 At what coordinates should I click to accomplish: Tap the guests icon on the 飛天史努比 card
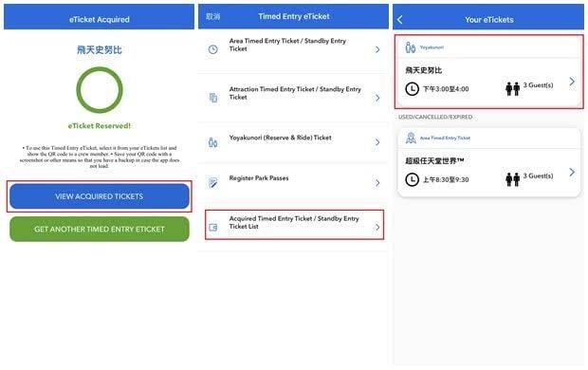(513, 88)
